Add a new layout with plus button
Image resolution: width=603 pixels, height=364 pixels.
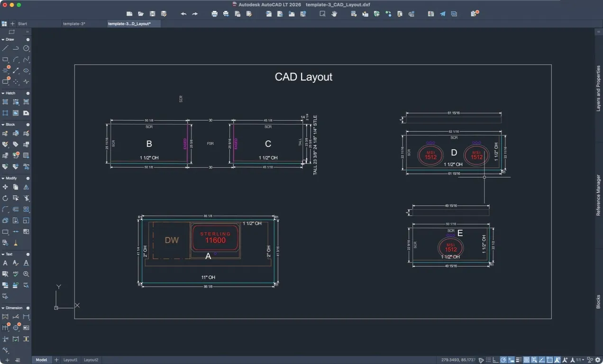56,360
